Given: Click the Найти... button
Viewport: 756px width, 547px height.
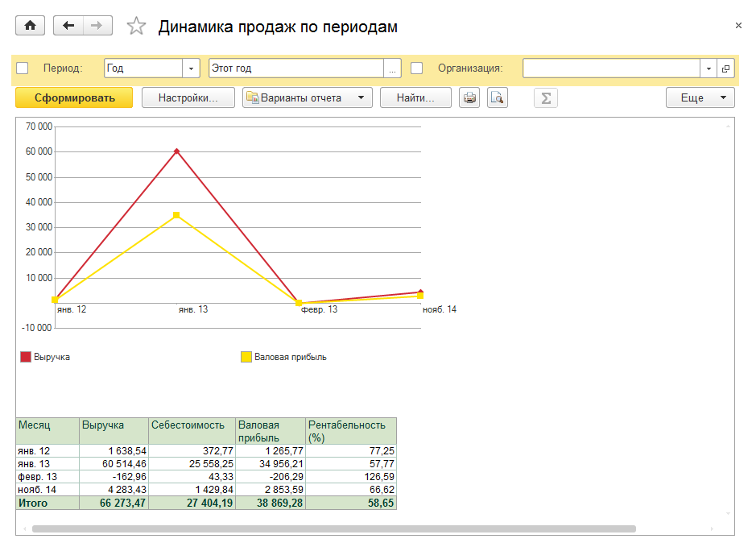Looking at the screenshot, I should tap(415, 98).
